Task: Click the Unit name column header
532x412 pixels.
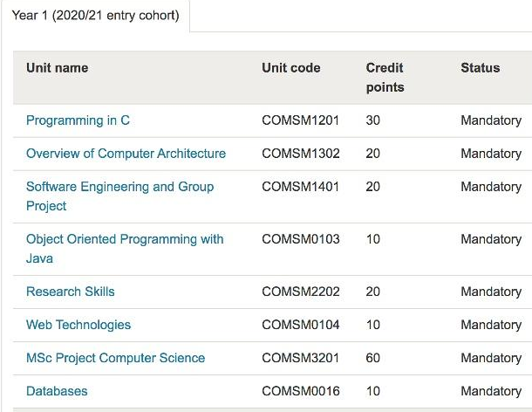Action: pyautogui.click(x=57, y=68)
